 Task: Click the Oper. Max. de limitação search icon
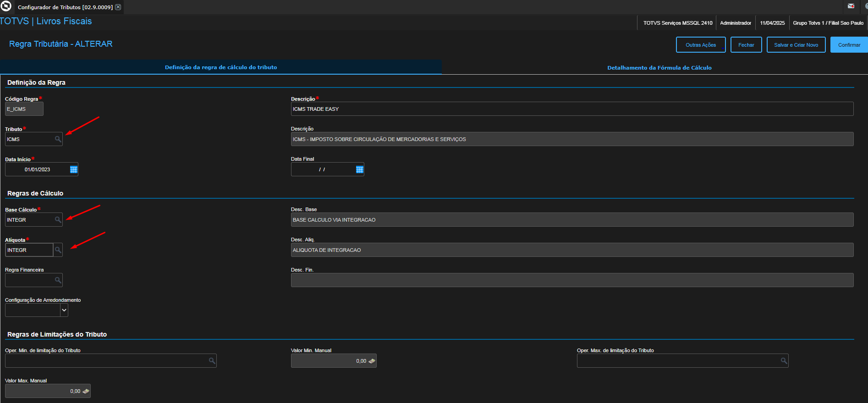click(x=784, y=361)
